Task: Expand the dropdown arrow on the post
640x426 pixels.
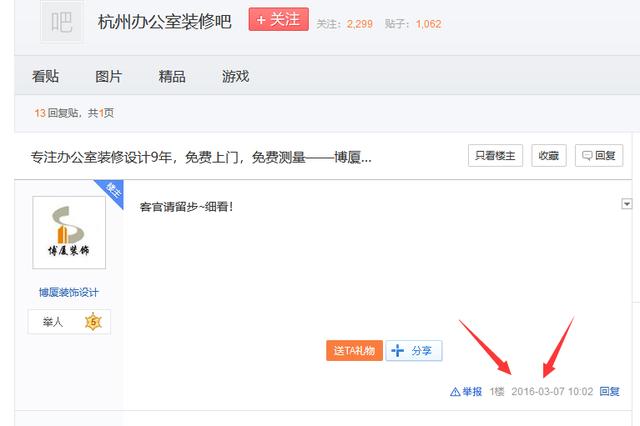Action: 627,204
